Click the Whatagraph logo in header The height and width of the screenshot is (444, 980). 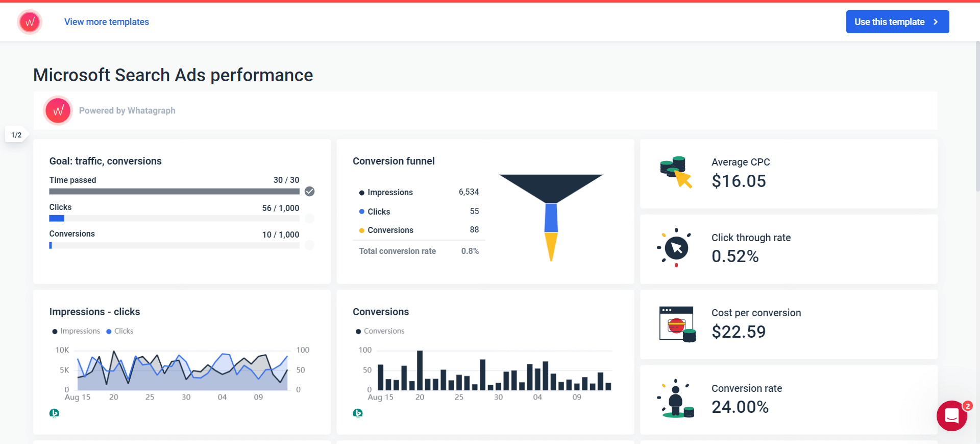click(x=30, y=22)
